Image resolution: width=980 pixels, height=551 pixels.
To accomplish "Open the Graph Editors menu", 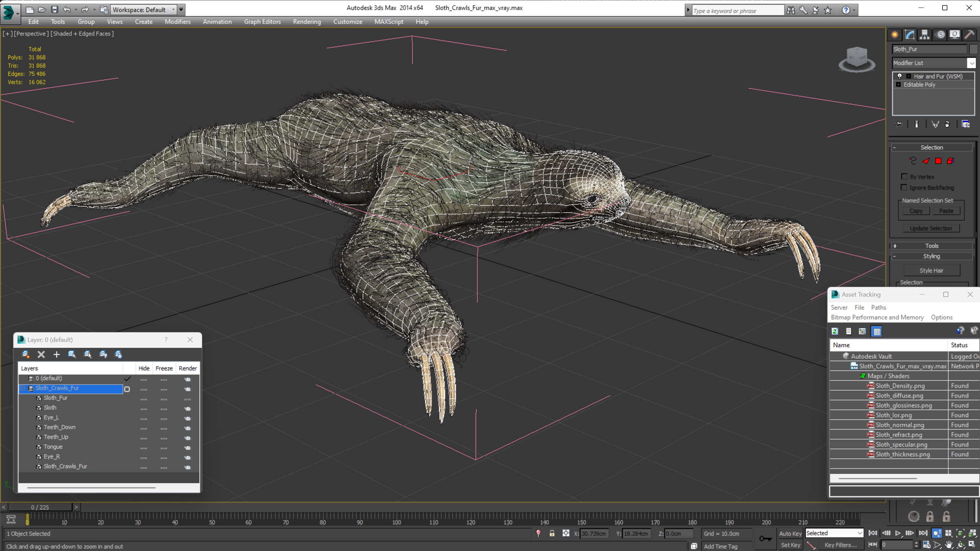I will point(262,22).
